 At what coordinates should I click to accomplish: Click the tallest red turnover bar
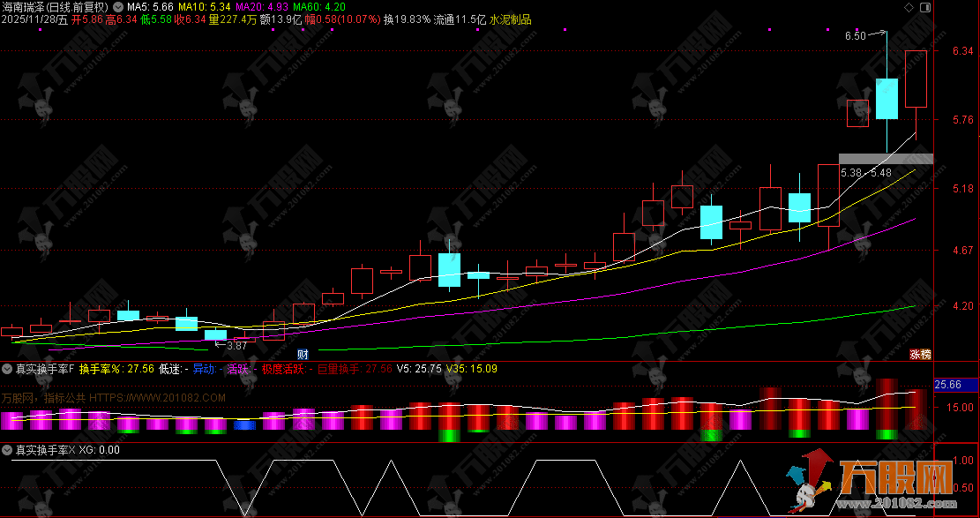tap(886, 405)
